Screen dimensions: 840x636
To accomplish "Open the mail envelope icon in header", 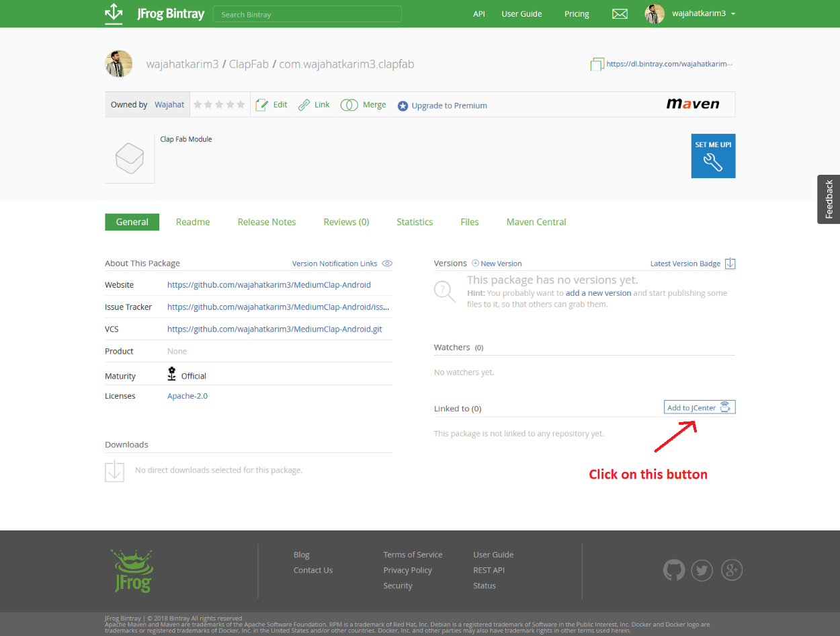I will pyautogui.click(x=620, y=14).
